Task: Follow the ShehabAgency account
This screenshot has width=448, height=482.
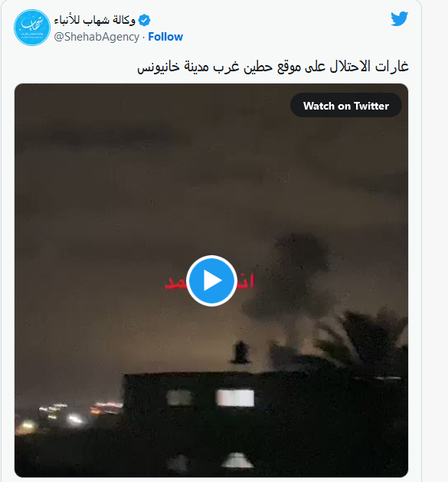Action: 165,37
